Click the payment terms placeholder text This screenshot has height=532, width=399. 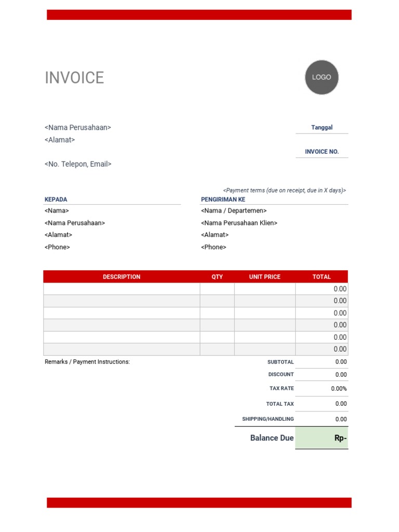(x=284, y=190)
